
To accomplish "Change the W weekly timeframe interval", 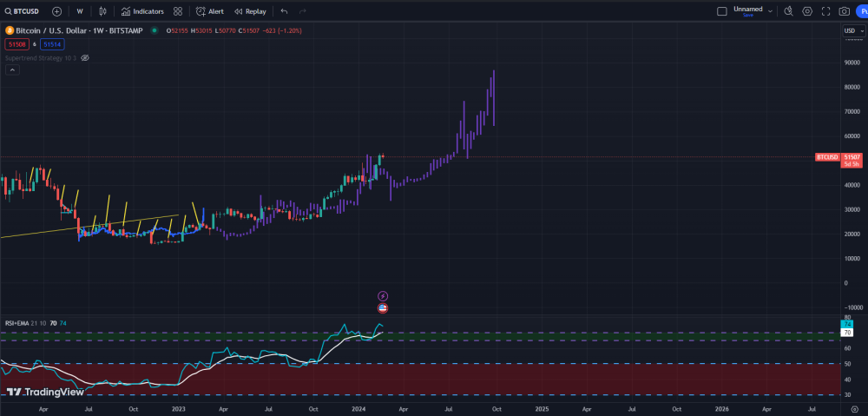I will tap(80, 11).
